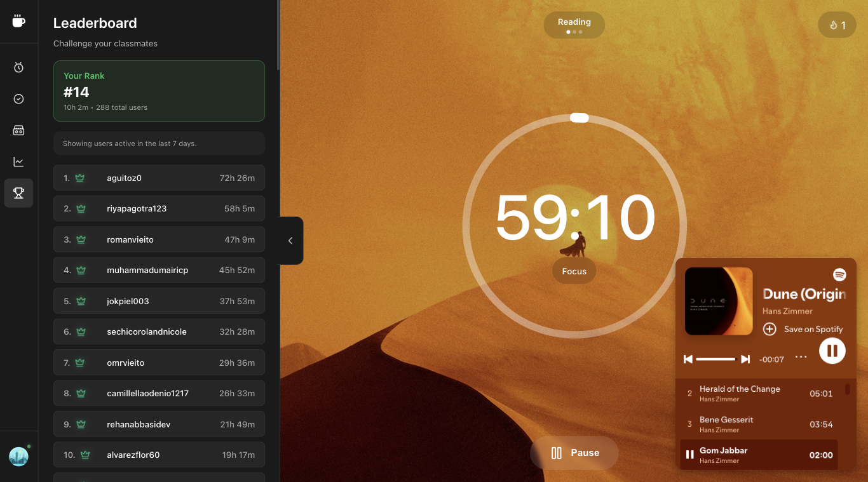Pause the currently playing Gom Jabbar track
The height and width of the screenshot is (482, 868).
[x=690, y=455]
